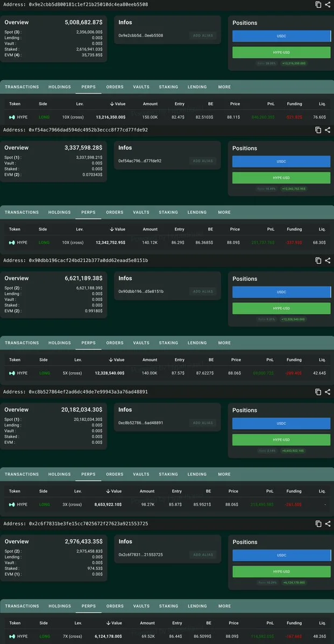Add alias for 0x2c6f7831...21553725
The width and height of the screenshot is (334, 644).
pyautogui.click(x=203, y=555)
